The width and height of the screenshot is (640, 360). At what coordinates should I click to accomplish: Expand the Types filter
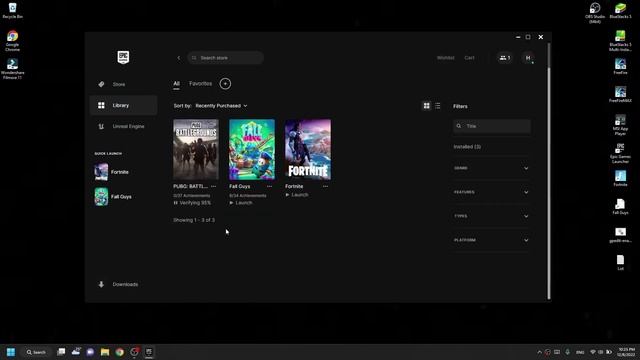tap(491, 216)
